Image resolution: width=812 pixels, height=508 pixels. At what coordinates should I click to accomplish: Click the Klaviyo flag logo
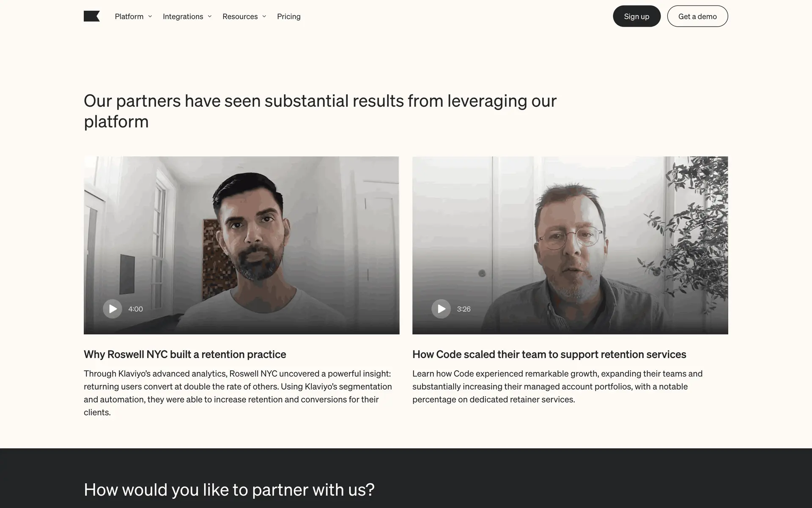pyautogui.click(x=92, y=16)
